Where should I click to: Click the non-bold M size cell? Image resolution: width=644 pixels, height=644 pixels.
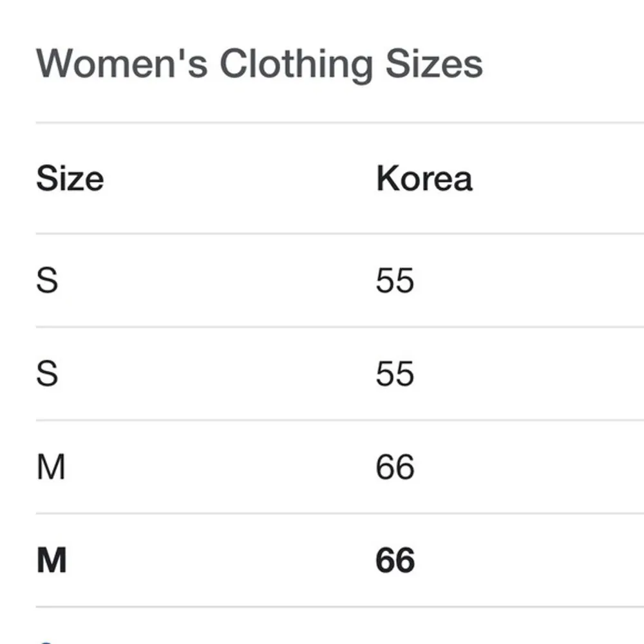coord(51,467)
